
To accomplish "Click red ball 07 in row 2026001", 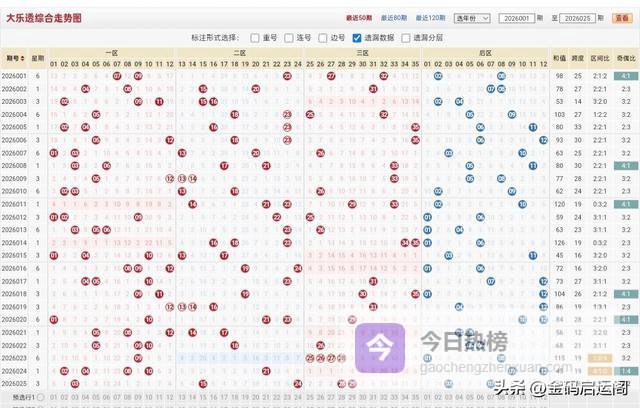I will [118, 75].
